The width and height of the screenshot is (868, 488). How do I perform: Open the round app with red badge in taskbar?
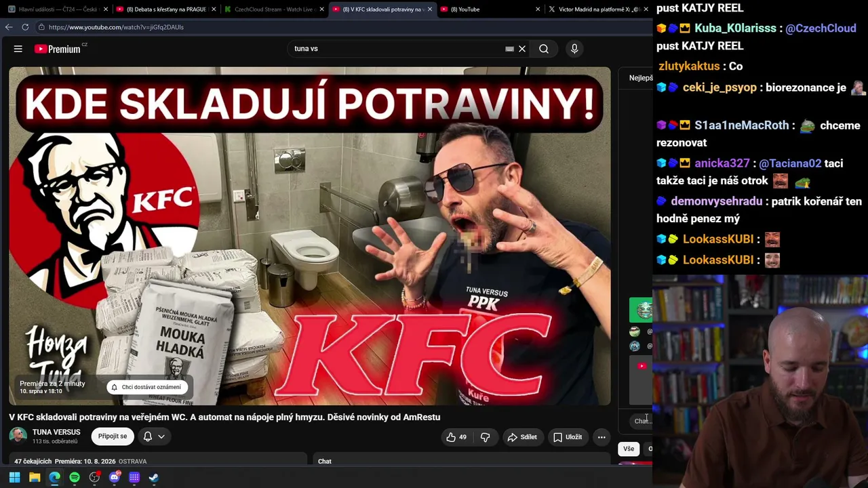94,478
